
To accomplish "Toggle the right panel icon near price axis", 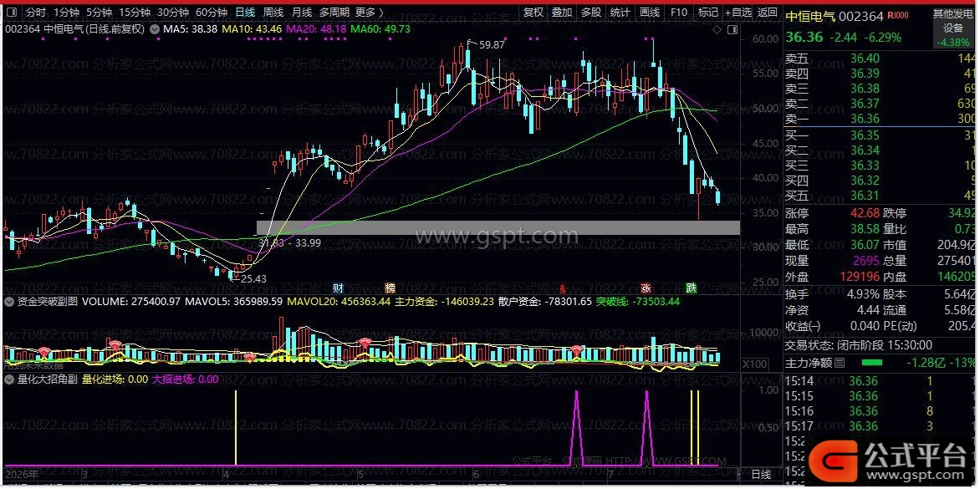I will point(732,29).
